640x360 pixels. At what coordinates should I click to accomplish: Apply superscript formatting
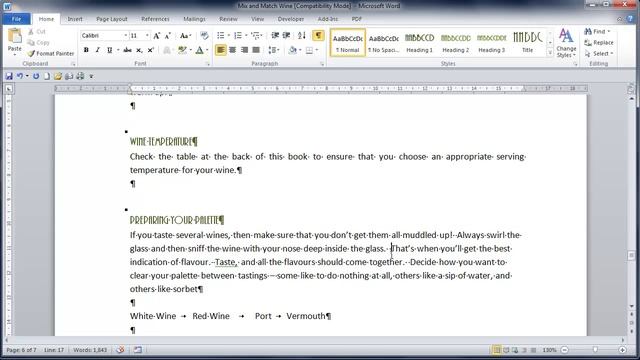(151, 50)
